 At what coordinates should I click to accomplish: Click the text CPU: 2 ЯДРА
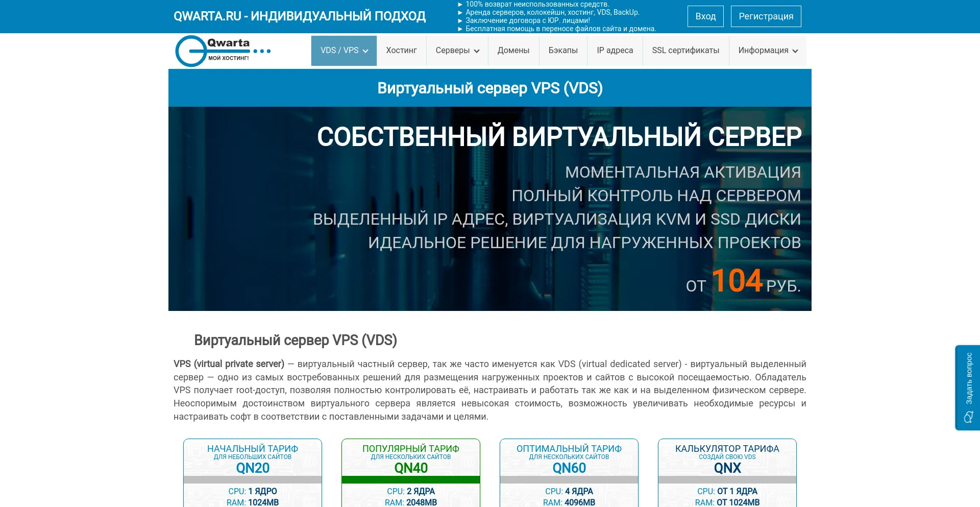click(x=411, y=491)
